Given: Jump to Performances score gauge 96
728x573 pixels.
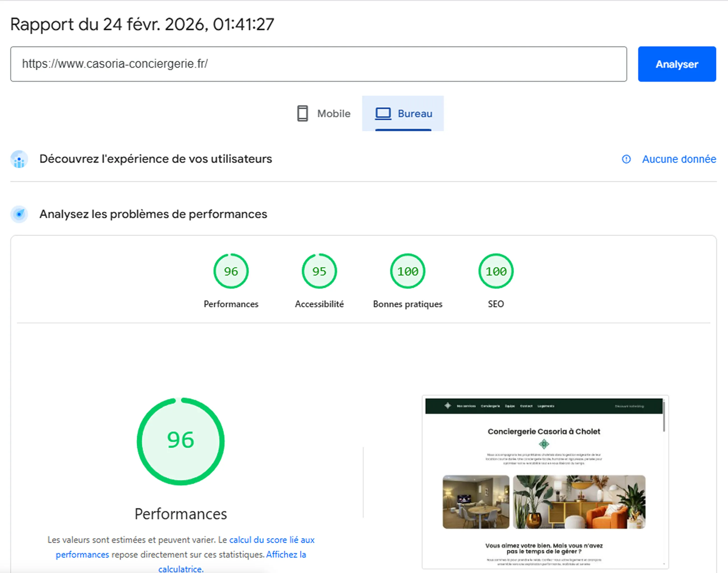Looking at the screenshot, I should click(x=231, y=271).
